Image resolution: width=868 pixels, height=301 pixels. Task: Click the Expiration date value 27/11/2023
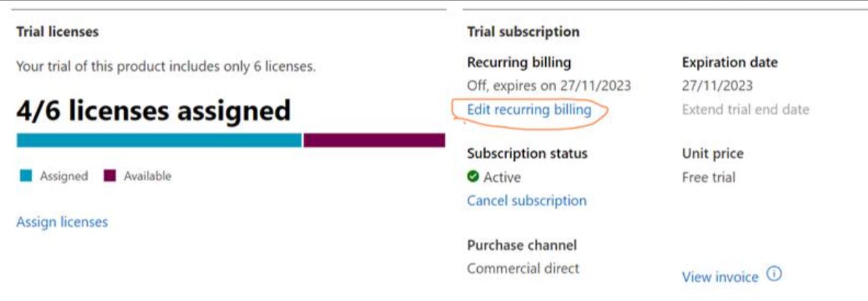click(717, 86)
